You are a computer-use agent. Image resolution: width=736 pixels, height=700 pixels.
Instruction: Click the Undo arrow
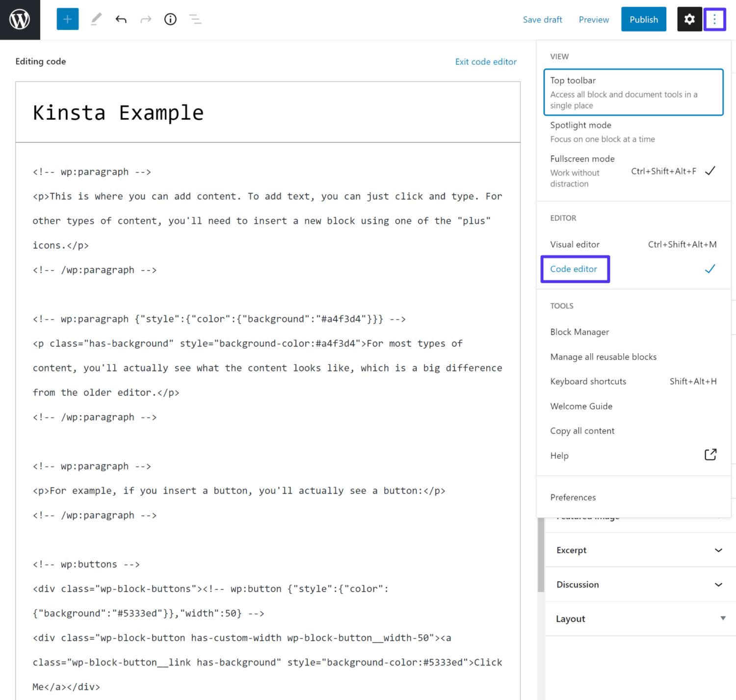[x=121, y=19]
